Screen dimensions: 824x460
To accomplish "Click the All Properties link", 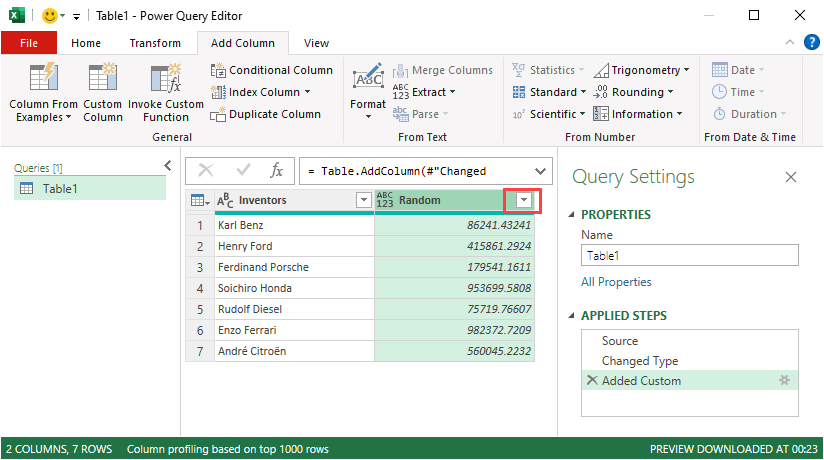I will 616,282.
